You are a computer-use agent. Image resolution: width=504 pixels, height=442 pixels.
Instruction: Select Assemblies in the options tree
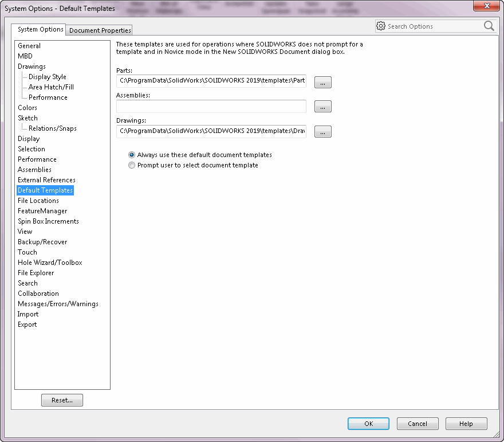point(34,170)
